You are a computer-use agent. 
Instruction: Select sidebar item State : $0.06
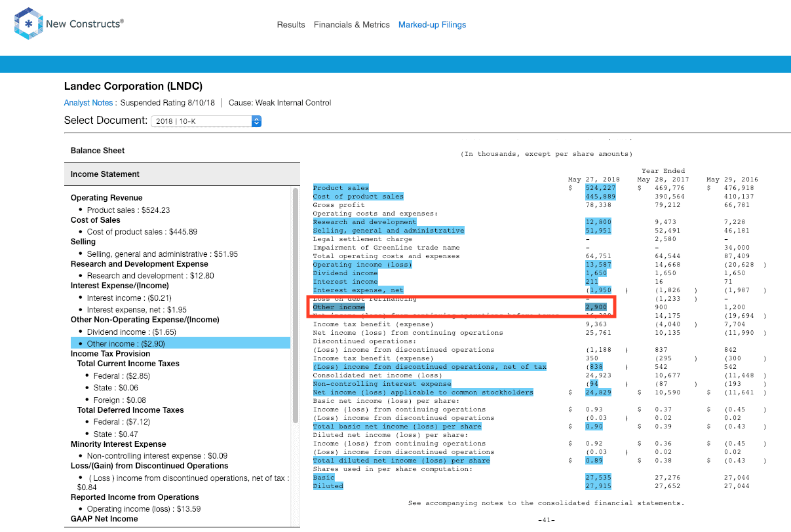pos(117,388)
